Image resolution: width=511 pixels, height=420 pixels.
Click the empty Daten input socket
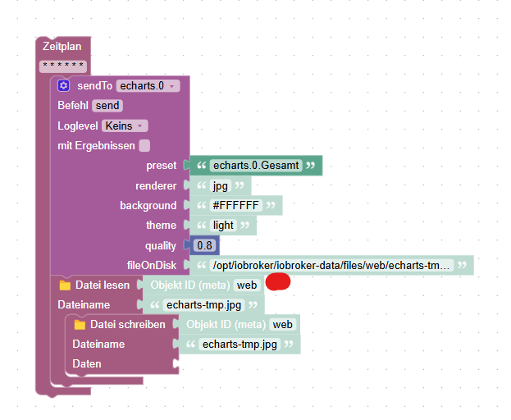tap(176, 364)
